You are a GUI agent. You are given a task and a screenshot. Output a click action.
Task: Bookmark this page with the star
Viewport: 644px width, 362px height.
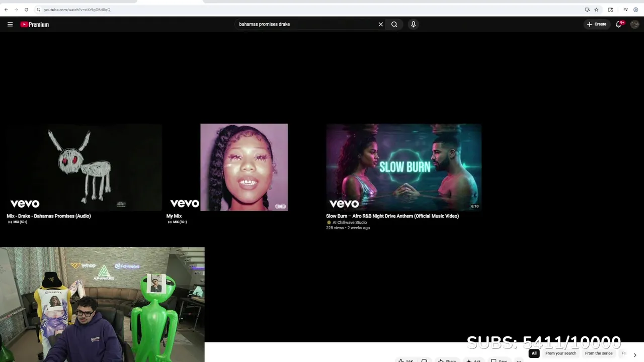[x=596, y=10]
